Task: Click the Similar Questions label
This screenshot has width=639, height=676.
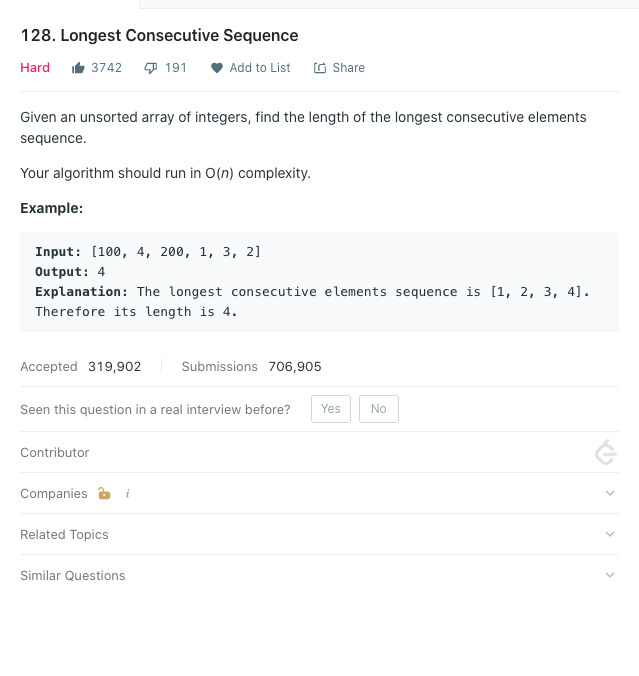Action: (73, 576)
